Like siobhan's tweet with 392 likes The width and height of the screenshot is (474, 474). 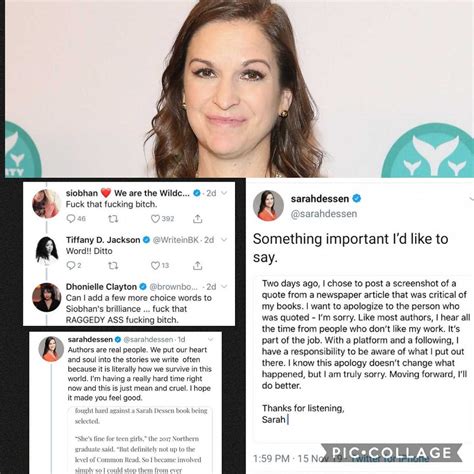pyautogui.click(x=155, y=219)
